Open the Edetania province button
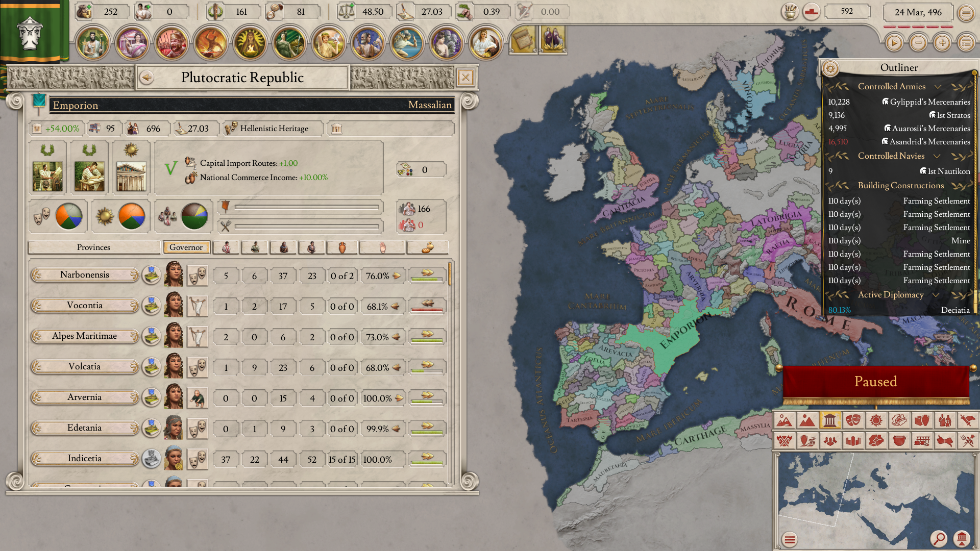 (x=85, y=428)
